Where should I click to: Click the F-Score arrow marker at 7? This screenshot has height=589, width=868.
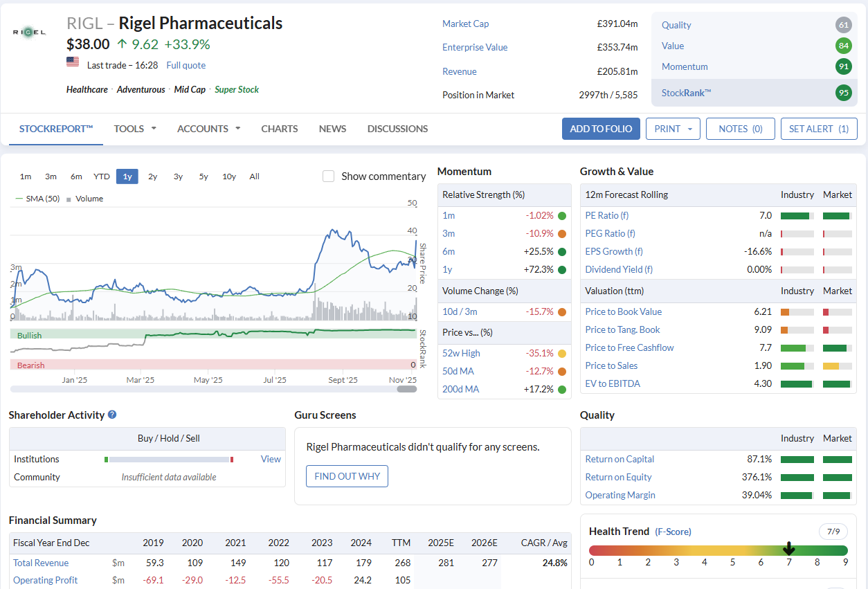pos(788,549)
